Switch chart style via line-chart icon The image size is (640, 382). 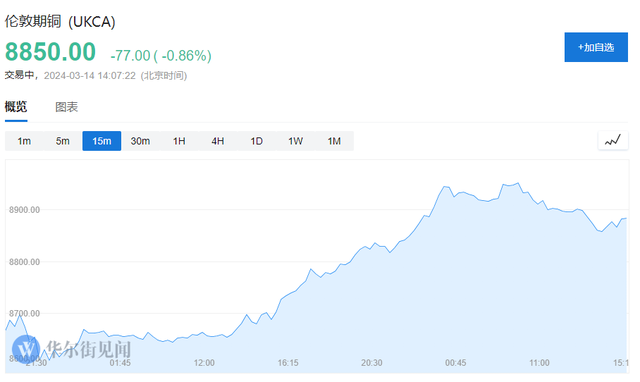click(x=613, y=141)
